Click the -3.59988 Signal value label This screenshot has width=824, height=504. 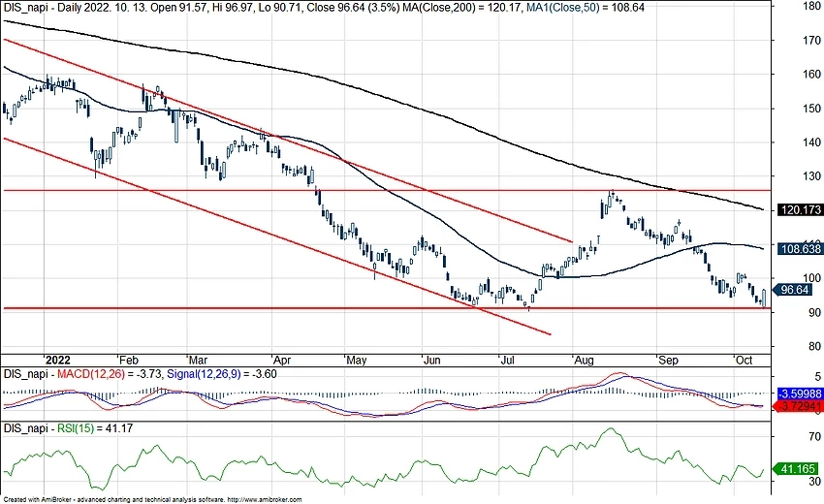click(800, 394)
